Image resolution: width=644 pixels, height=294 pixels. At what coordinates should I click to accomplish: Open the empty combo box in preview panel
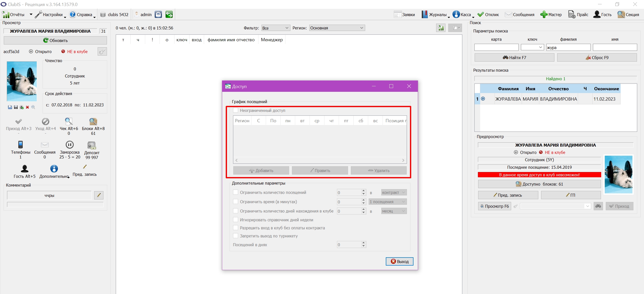click(555, 206)
